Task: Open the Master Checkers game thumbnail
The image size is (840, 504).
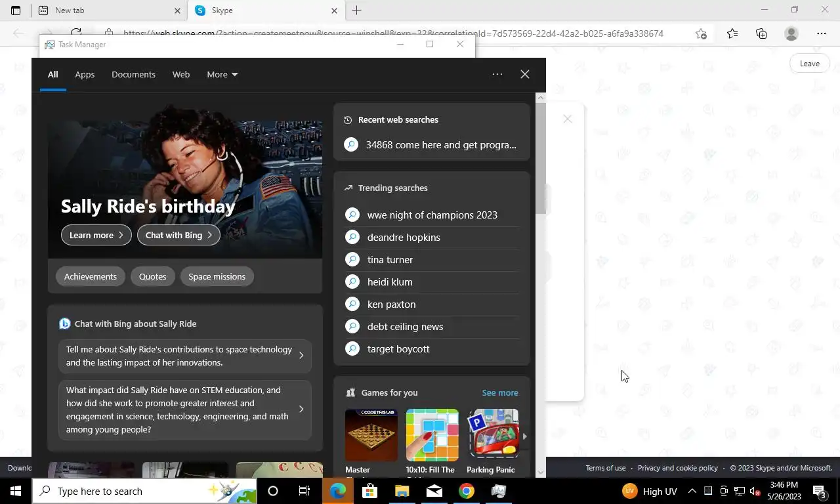Action: point(371,435)
